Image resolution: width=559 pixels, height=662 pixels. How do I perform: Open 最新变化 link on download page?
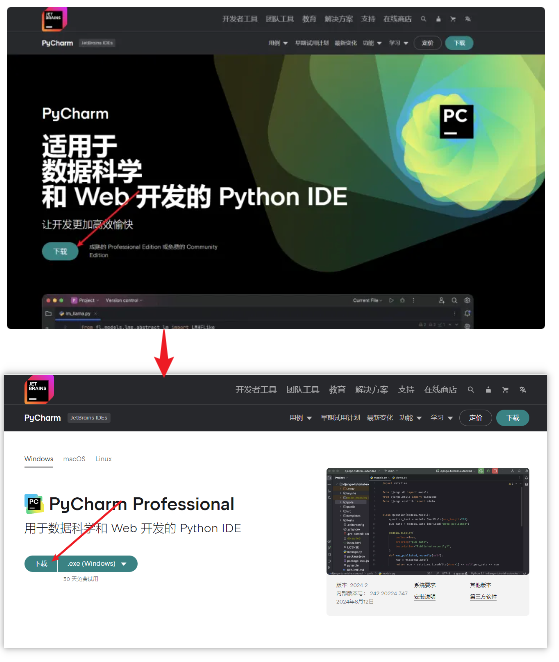380,418
